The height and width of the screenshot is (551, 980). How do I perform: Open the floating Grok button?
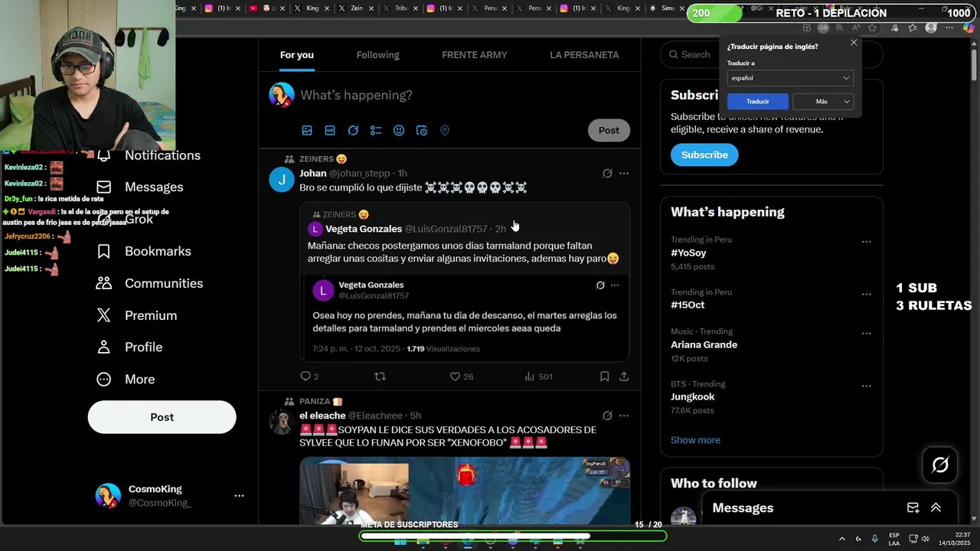coord(940,465)
